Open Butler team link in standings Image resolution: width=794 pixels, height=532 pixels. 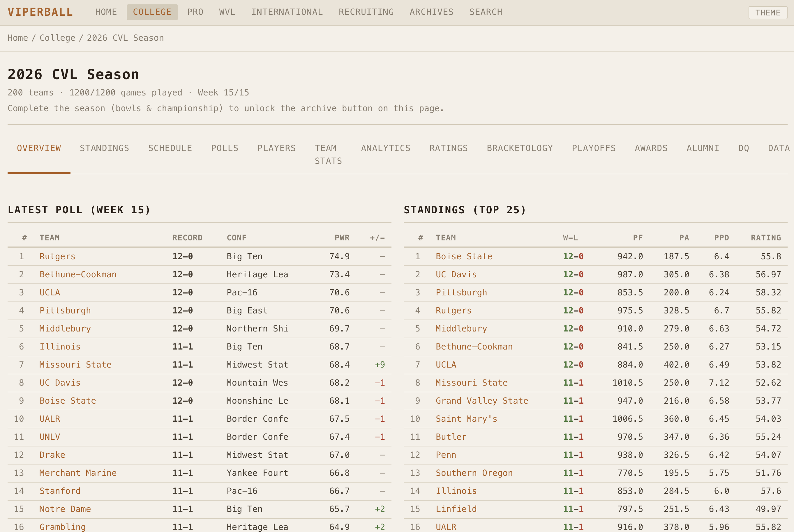[451, 437]
